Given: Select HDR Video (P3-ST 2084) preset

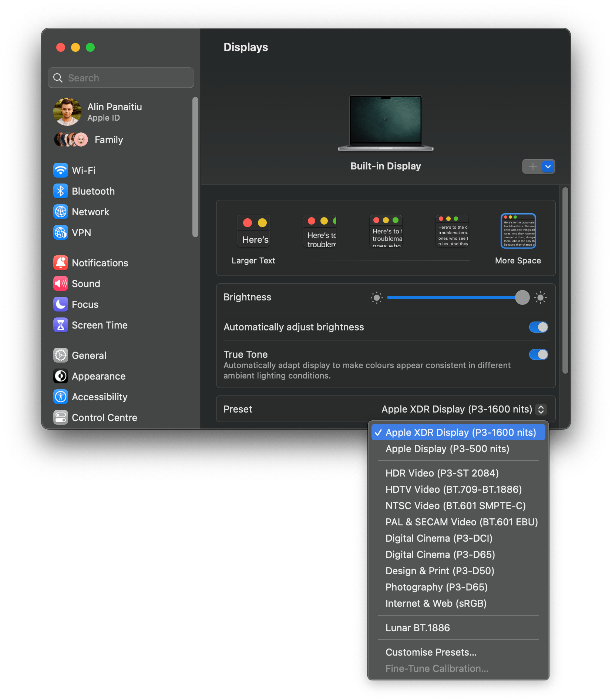Looking at the screenshot, I should click(442, 473).
